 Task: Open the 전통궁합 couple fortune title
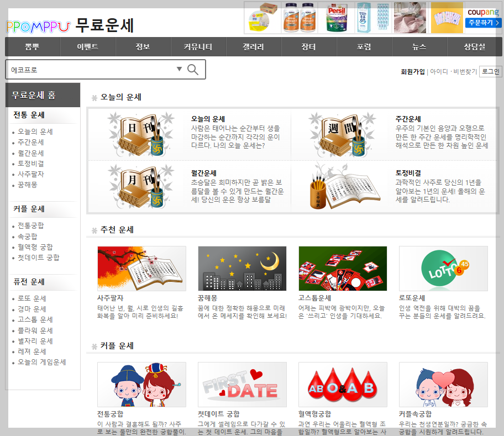111,414
